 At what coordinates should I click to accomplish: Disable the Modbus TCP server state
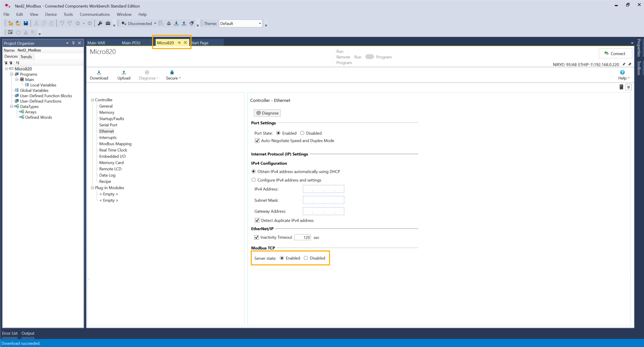click(306, 258)
